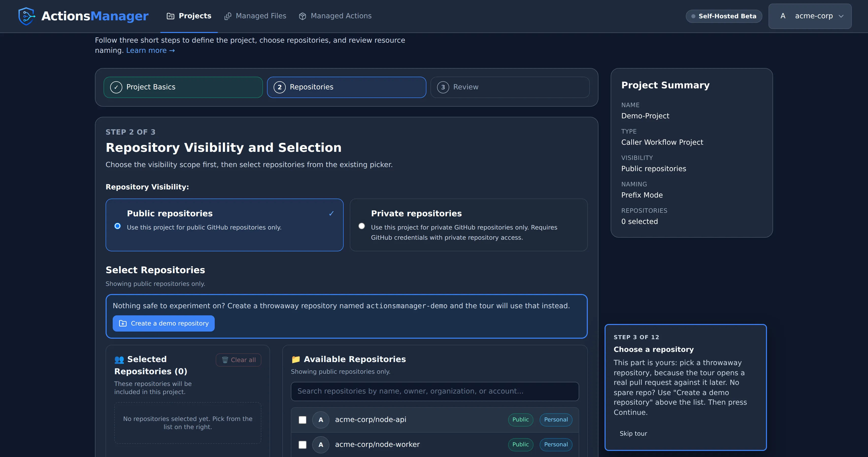Click the Managed Actions cube icon
Image resolution: width=868 pixels, height=457 pixels.
tap(303, 16)
